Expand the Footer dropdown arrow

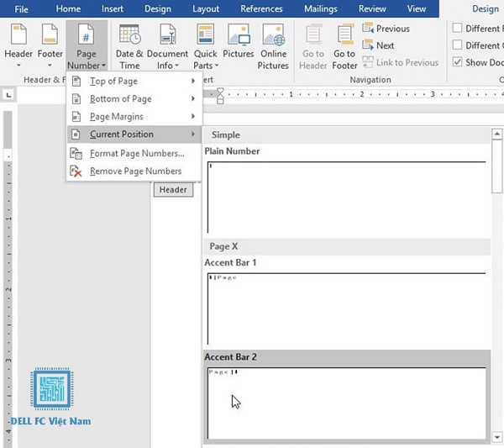pos(50,66)
